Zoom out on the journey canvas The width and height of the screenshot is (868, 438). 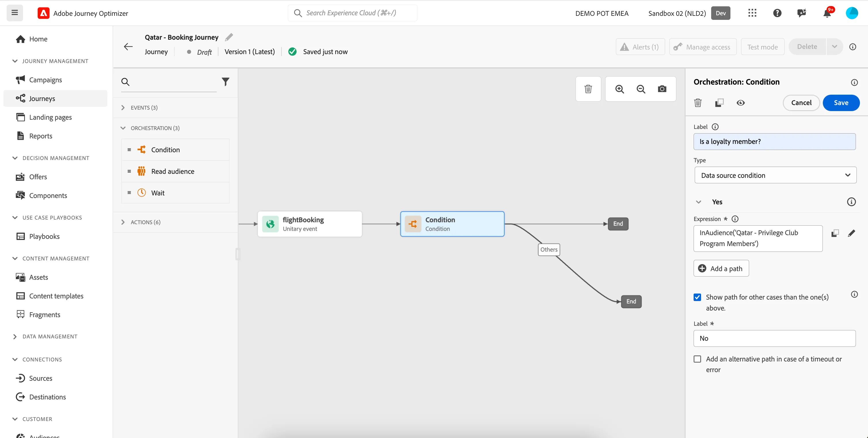[x=641, y=89]
